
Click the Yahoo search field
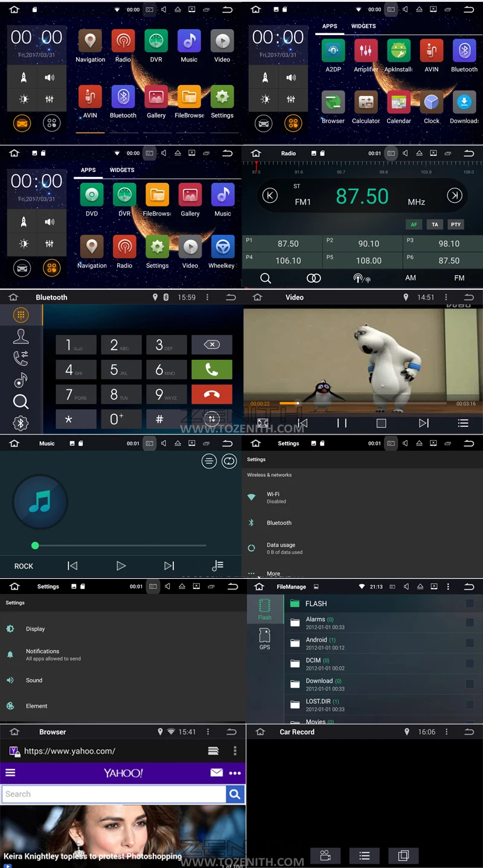coord(114,794)
